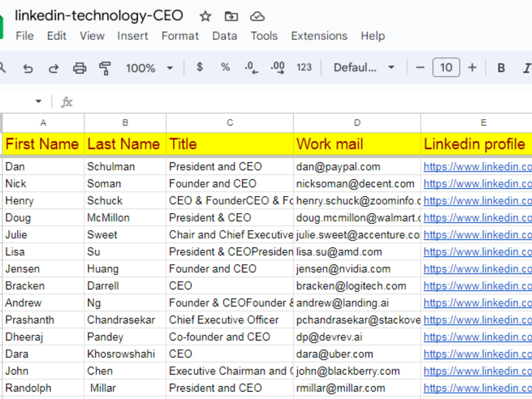The height and width of the screenshot is (399, 532).
Task: Undo the last action
Action: tap(28, 68)
